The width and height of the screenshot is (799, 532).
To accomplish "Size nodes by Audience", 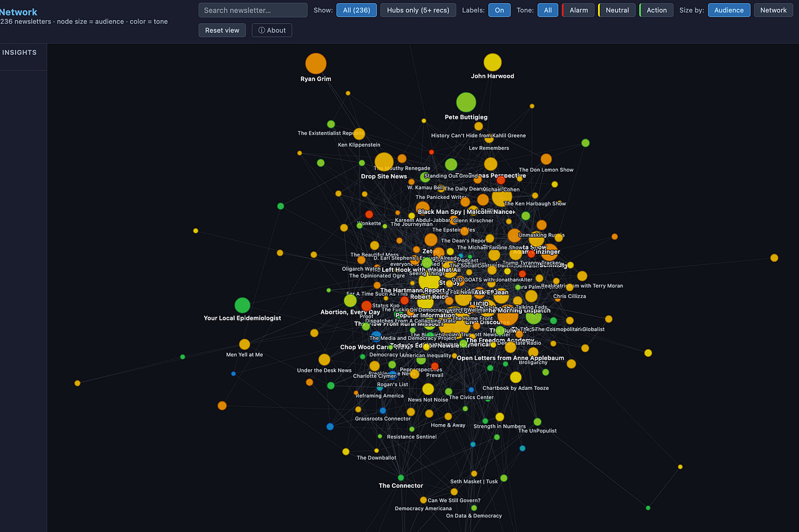I will point(729,10).
